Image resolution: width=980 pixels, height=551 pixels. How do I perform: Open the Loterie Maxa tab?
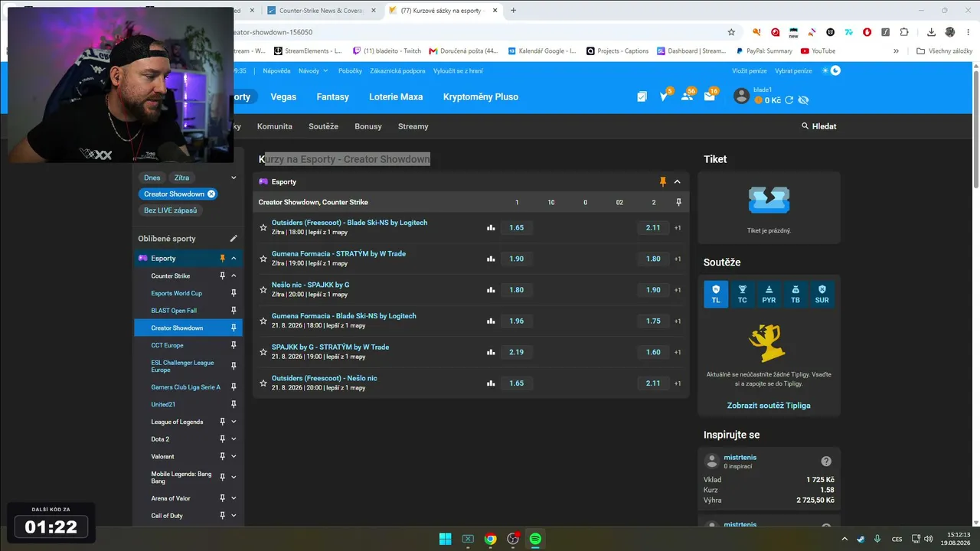pos(396,97)
